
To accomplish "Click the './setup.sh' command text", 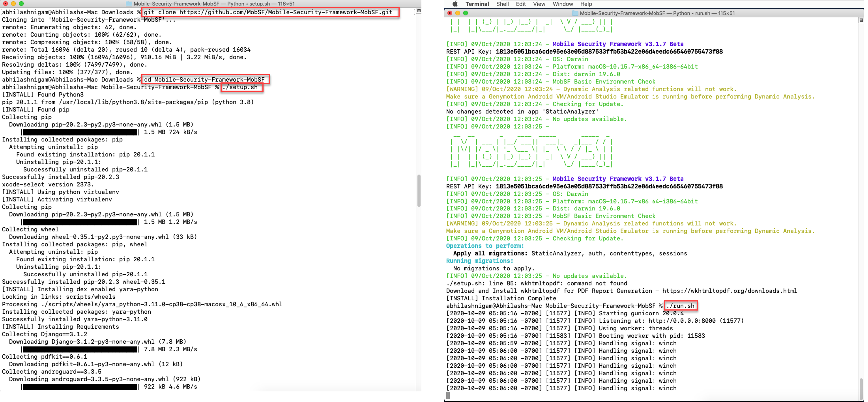I will 240,87.
